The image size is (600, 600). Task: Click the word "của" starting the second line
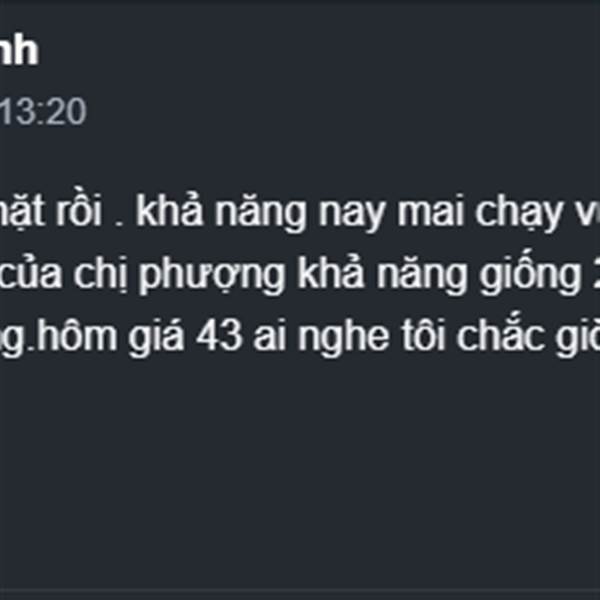(x=31, y=274)
